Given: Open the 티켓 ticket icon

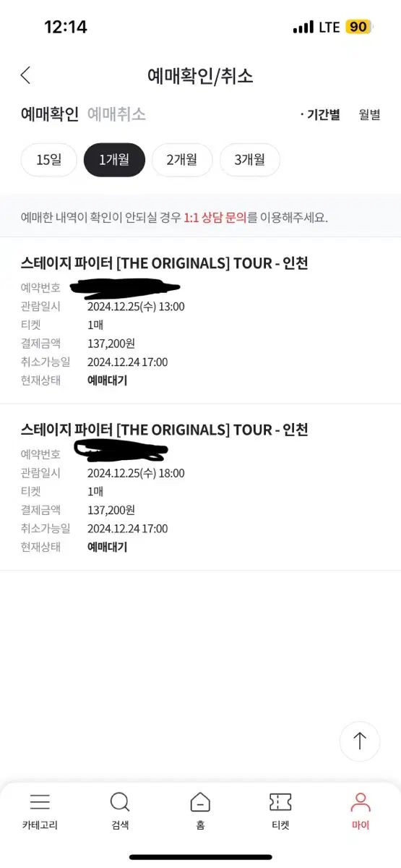Looking at the screenshot, I should click(x=280, y=802).
